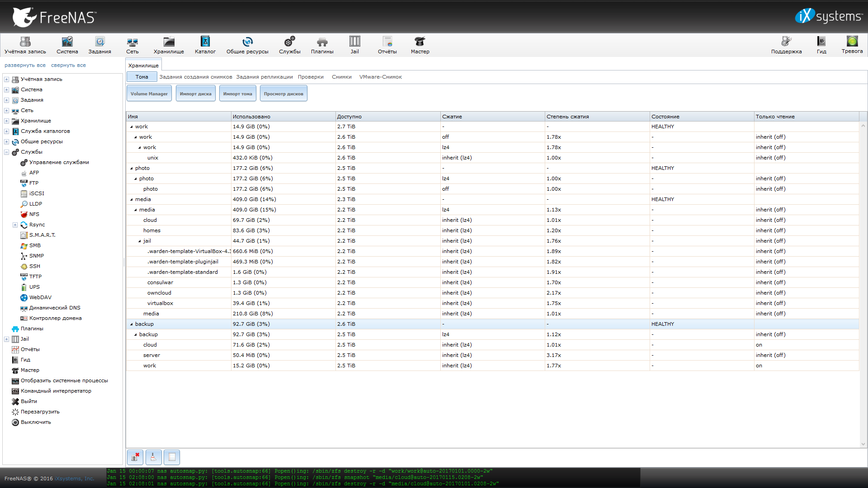Collapse the Службы tree node
868x488 pixels.
[7, 152]
